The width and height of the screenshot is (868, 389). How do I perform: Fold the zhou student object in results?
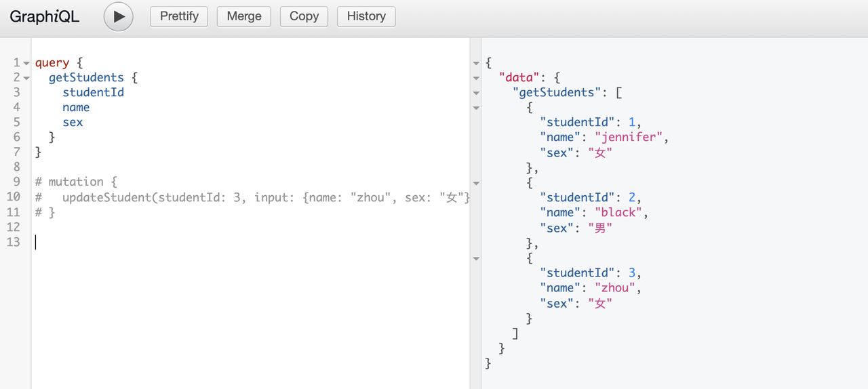click(x=476, y=258)
